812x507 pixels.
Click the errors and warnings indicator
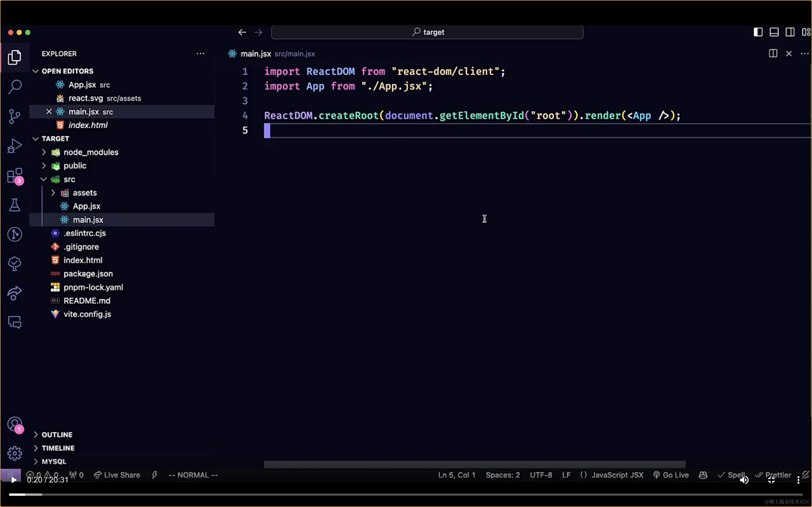[43, 475]
